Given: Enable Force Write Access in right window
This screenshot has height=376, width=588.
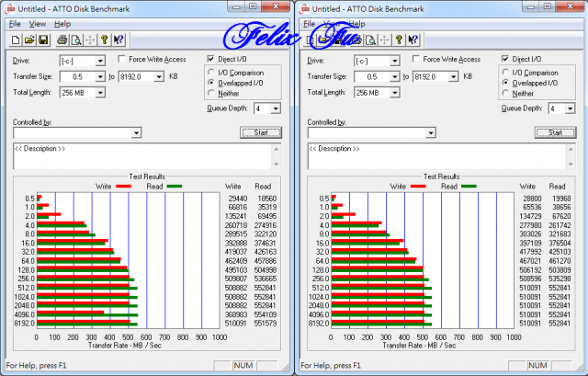Looking at the screenshot, I should pos(416,59).
